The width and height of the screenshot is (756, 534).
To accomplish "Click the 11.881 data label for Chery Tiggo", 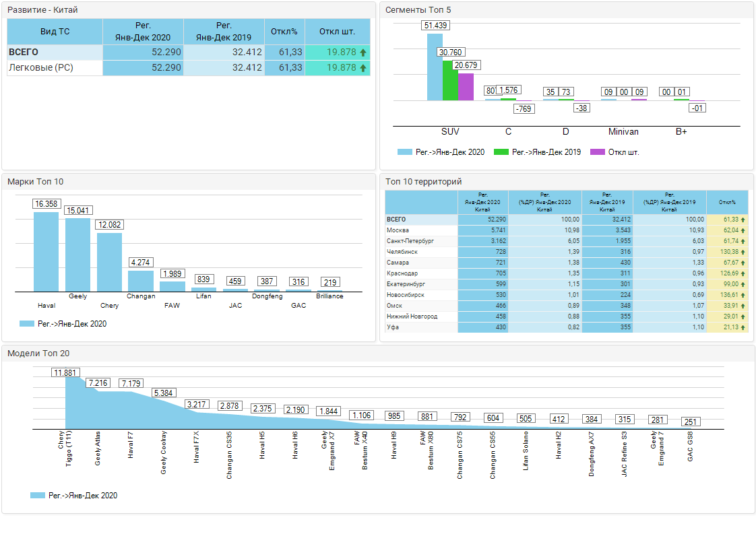I will [66, 372].
